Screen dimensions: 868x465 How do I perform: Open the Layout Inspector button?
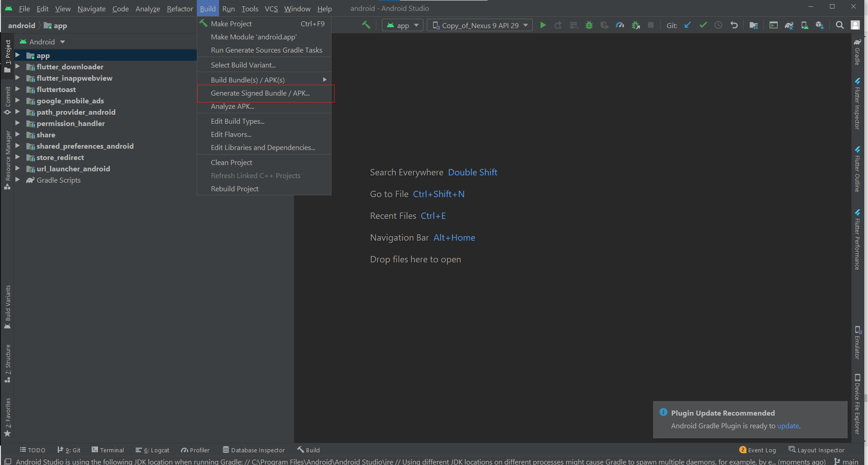816,450
